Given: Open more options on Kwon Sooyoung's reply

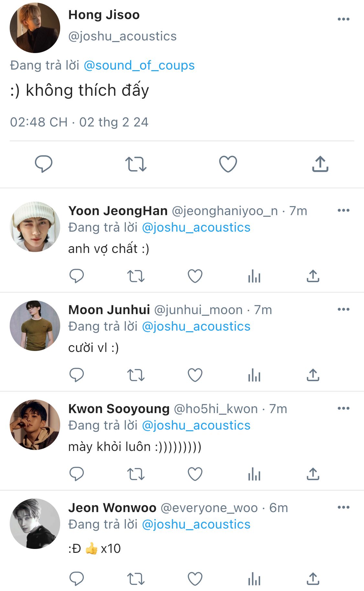Looking at the screenshot, I should pos(343,408).
